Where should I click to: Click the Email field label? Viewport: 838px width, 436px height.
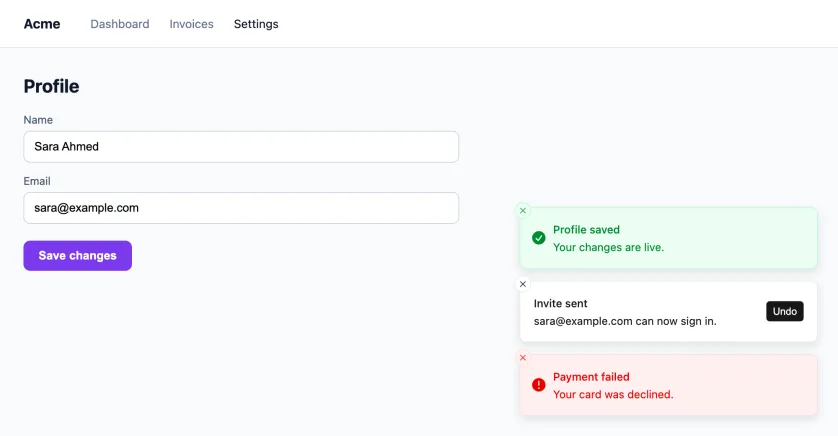[37, 181]
